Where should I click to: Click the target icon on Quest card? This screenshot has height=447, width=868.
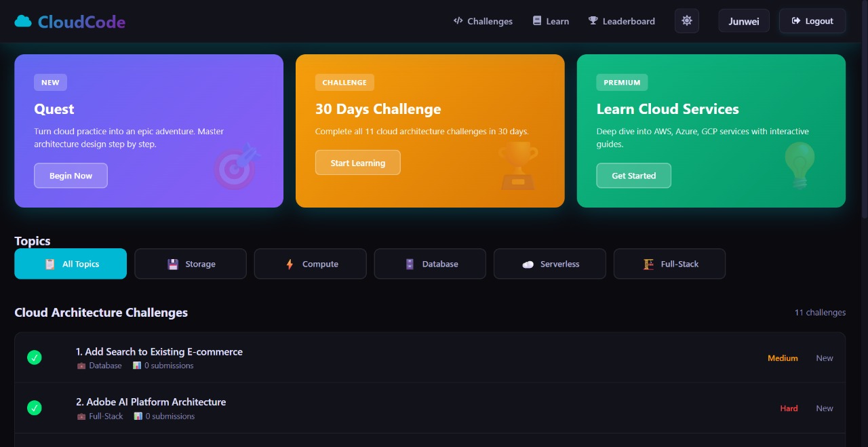point(237,166)
